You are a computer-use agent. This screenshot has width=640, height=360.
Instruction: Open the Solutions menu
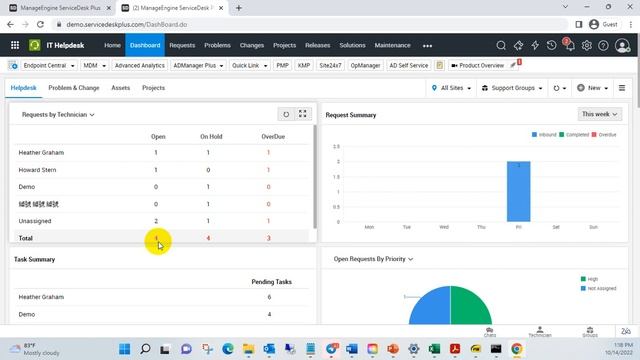pos(352,45)
